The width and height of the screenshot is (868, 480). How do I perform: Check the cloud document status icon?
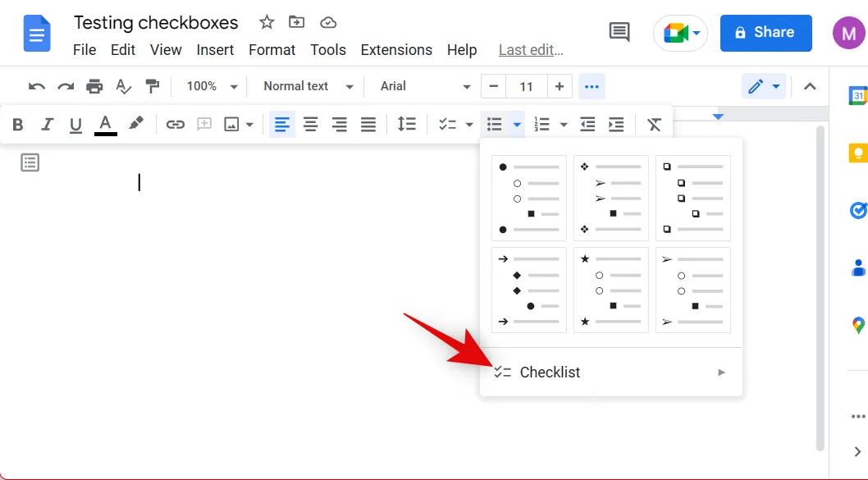pos(328,23)
